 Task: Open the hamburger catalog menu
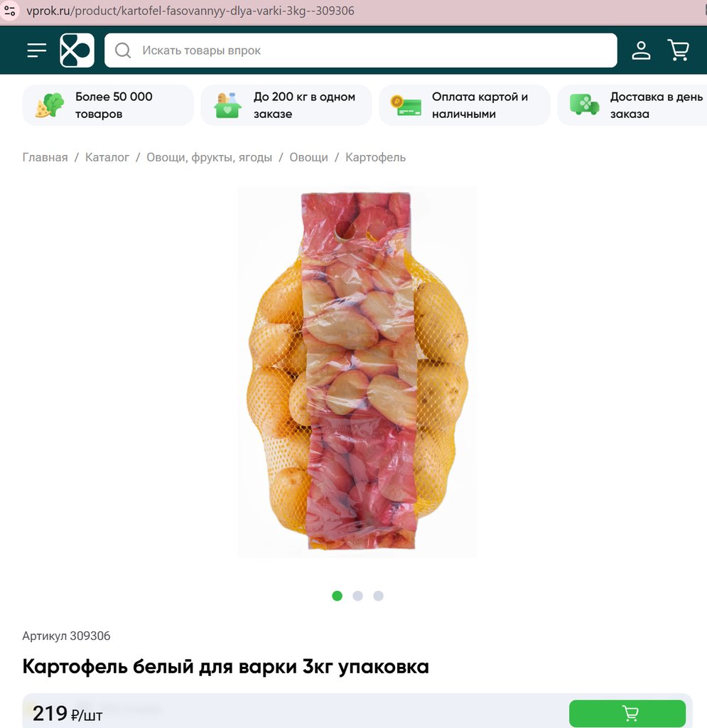[x=37, y=50]
